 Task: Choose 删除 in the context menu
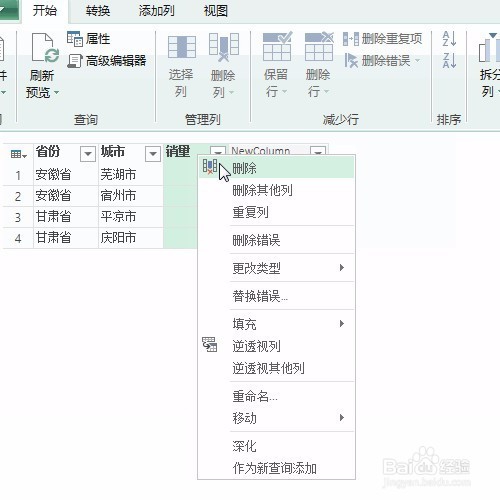tap(276, 168)
